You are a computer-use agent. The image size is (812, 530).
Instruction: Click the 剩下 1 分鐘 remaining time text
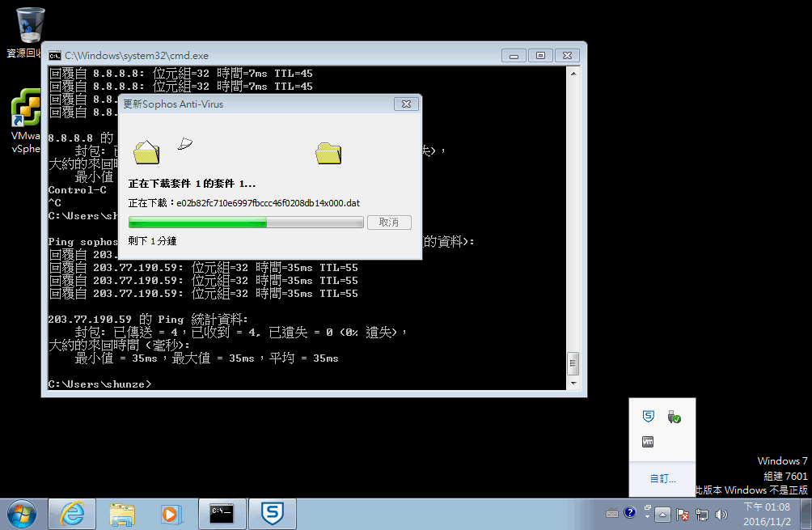point(152,241)
